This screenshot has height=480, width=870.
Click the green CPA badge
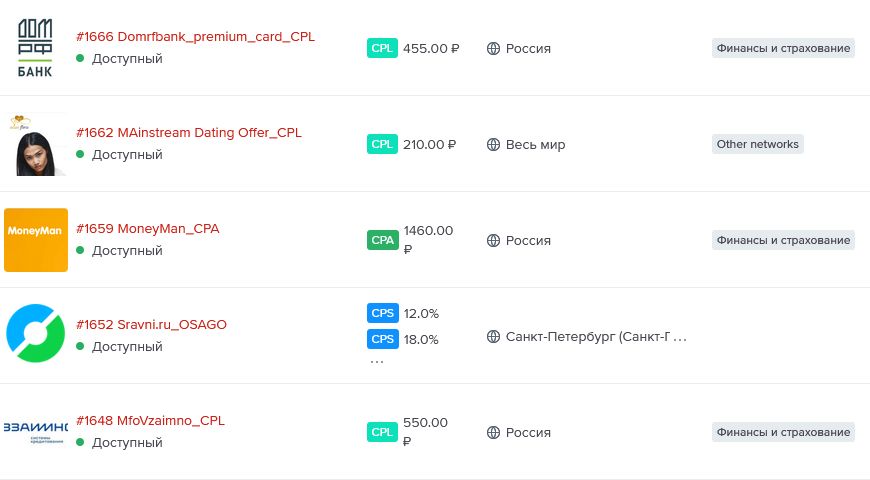pyautogui.click(x=382, y=240)
